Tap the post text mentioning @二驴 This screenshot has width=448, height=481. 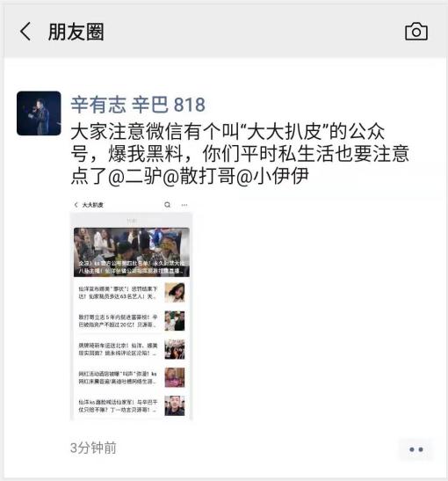[240, 153]
